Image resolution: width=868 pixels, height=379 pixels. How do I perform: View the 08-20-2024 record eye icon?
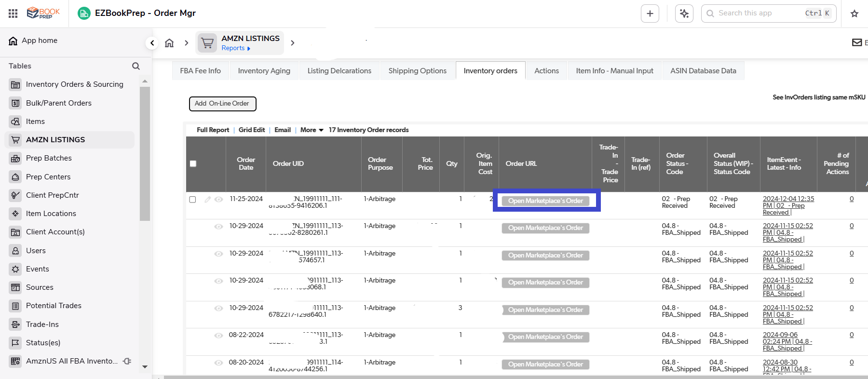218,363
